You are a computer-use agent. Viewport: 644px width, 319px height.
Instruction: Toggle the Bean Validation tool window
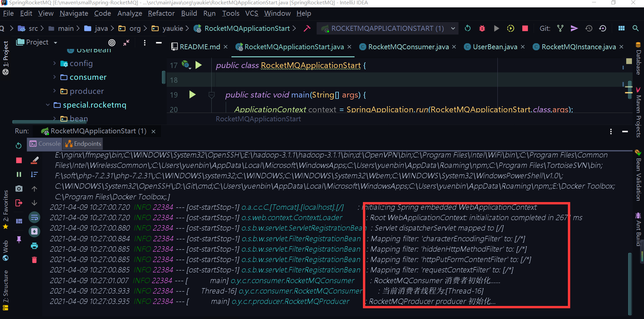pyautogui.click(x=638, y=175)
